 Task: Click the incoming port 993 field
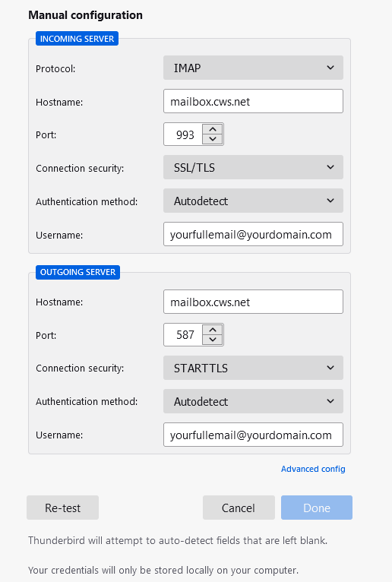point(183,134)
